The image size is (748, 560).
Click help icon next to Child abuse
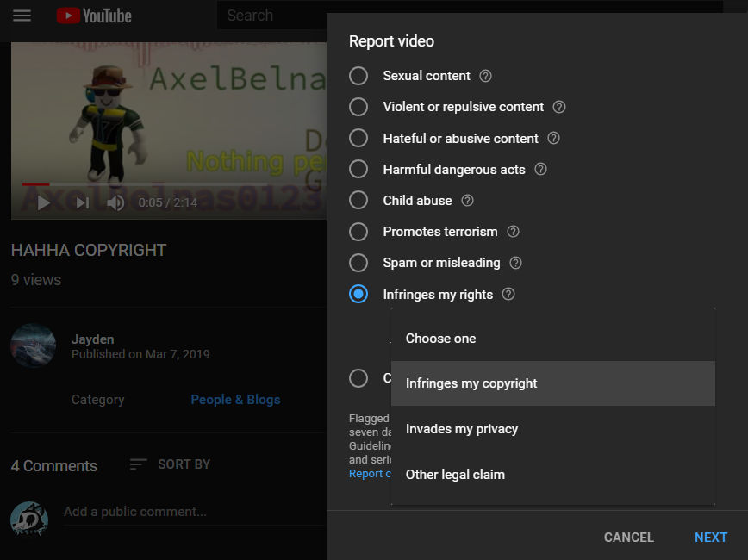point(467,201)
